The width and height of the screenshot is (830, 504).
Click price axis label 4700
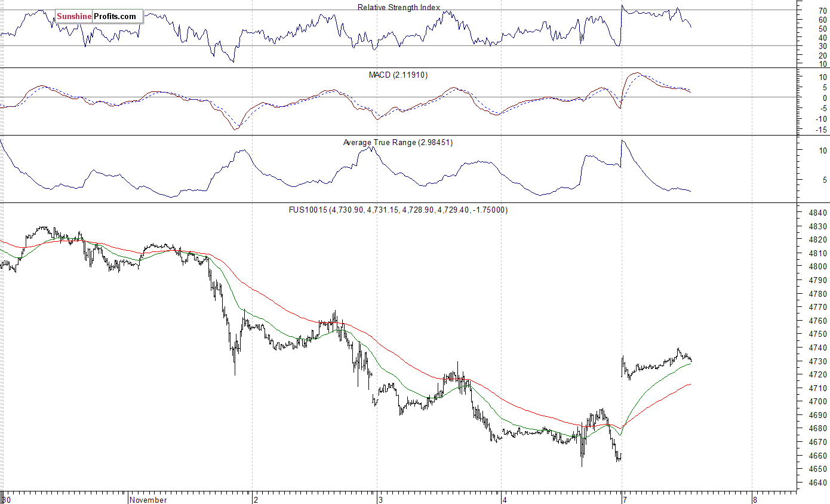pos(819,402)
